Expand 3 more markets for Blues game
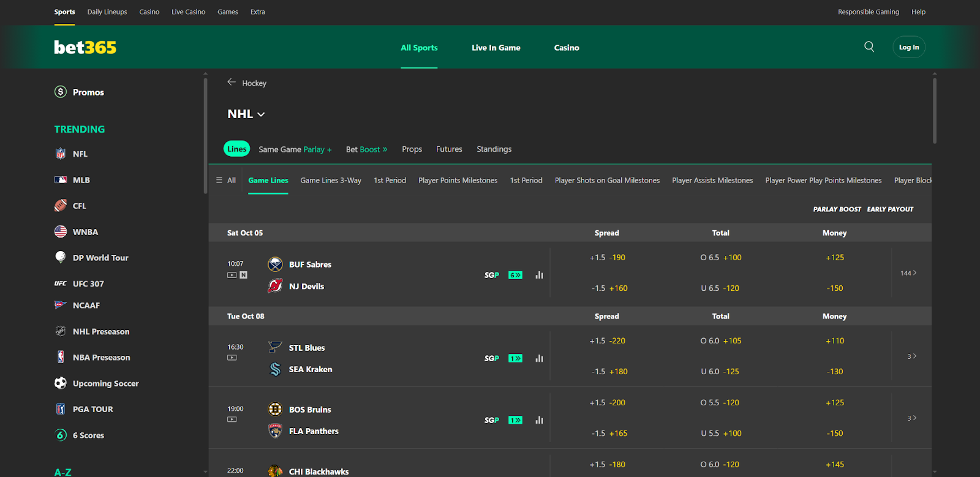Screen dimensions: 980x477 pos(911,356)
